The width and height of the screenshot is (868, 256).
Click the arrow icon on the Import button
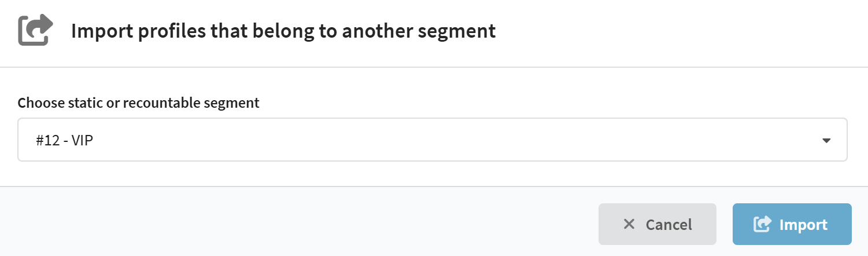[762, 224]
